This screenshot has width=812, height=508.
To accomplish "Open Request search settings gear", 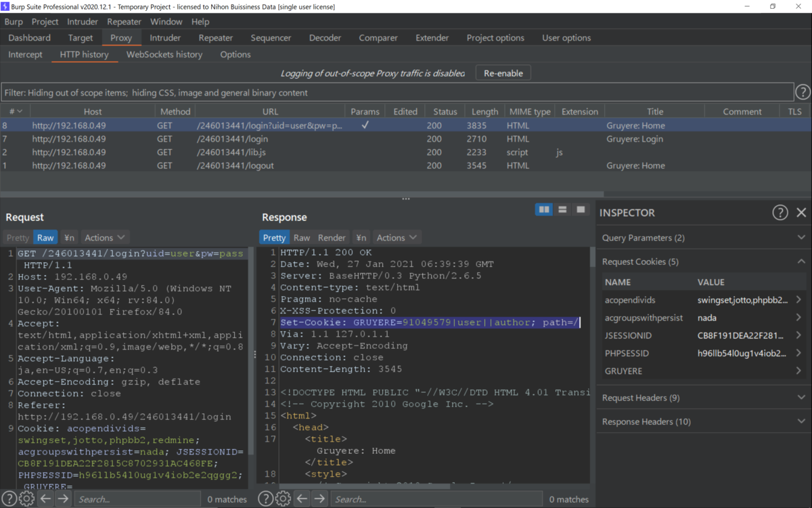I will coord(26,499).
